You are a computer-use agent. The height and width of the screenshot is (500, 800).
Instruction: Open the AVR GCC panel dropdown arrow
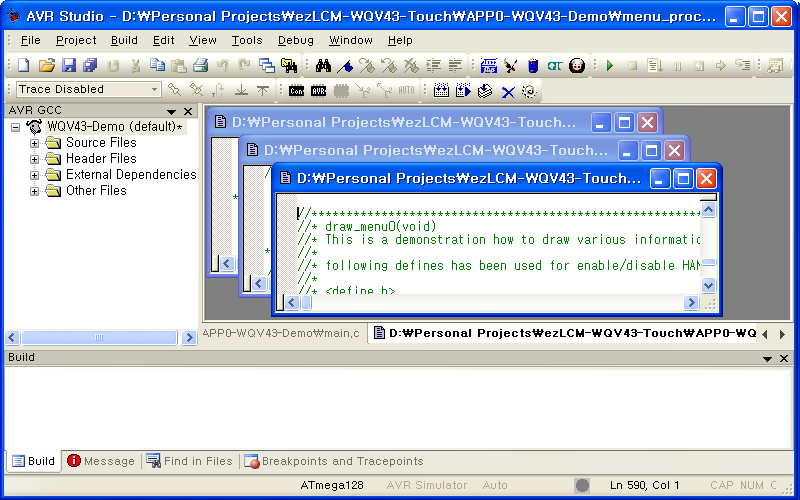(x=171, y=111)
